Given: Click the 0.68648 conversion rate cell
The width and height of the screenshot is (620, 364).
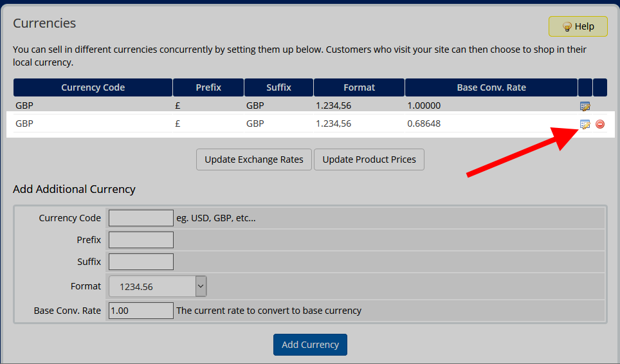Looking at the screenshot, I should 424,123.
